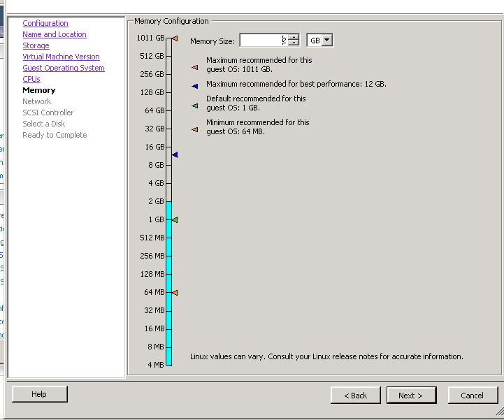Cancel the virtual machine wizard

[472, 395]
